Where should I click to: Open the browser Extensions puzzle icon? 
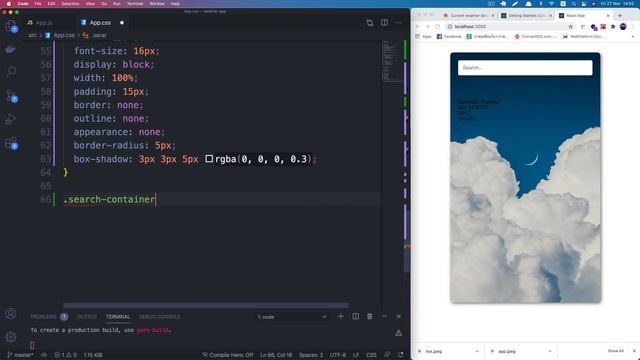[613, 27]
